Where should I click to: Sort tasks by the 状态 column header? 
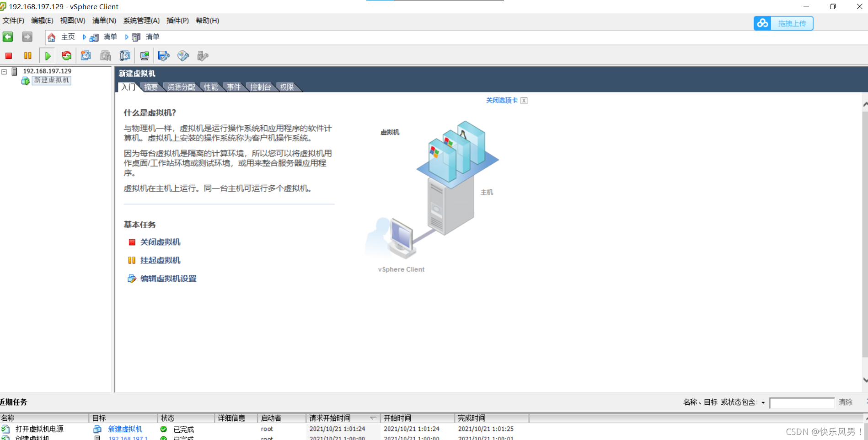[186, 418]
